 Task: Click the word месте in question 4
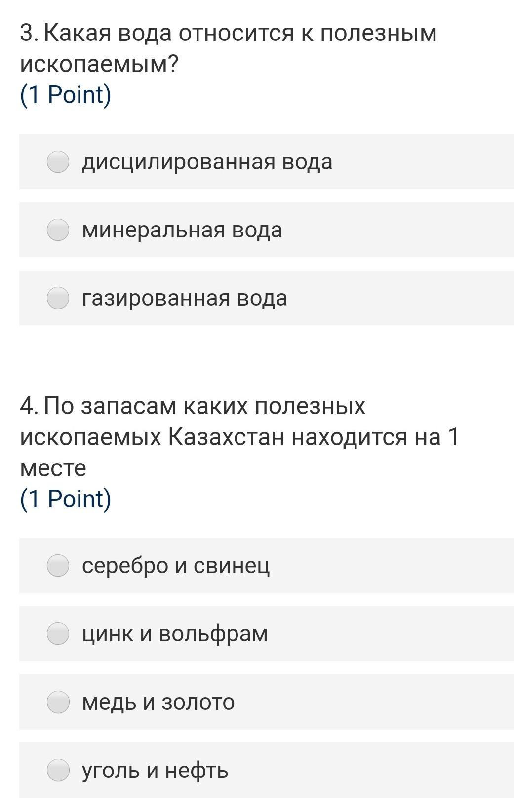(x=53, y=468)
